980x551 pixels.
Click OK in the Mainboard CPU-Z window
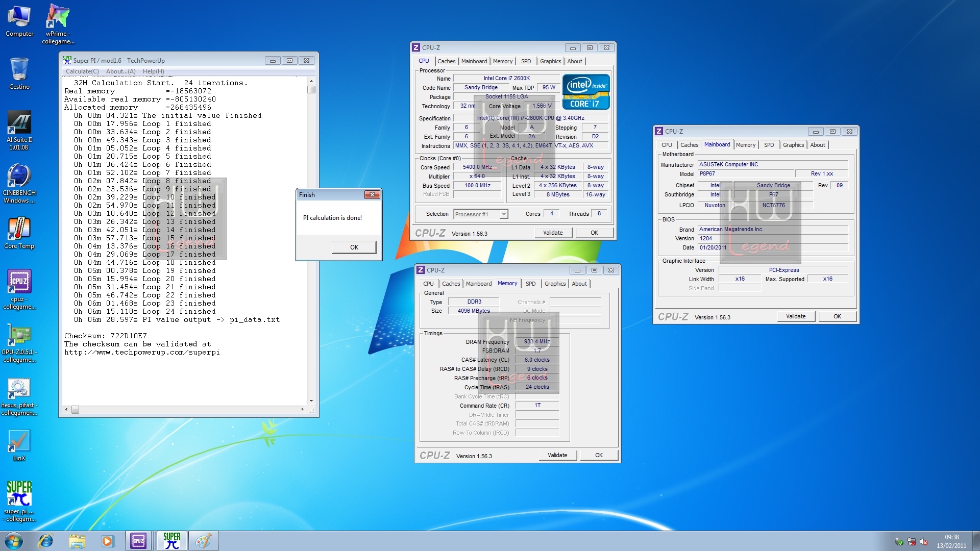837,316
